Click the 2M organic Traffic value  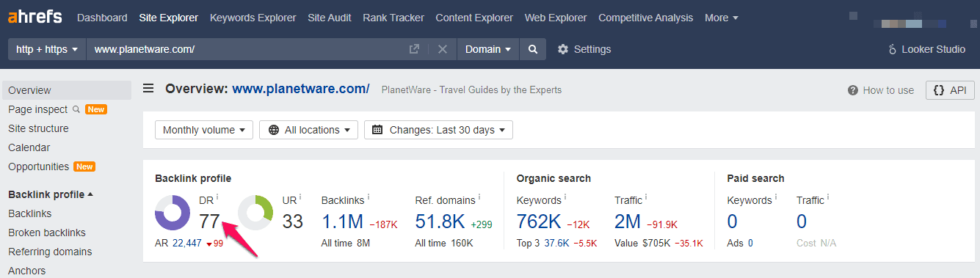click(x=628, y=222)
